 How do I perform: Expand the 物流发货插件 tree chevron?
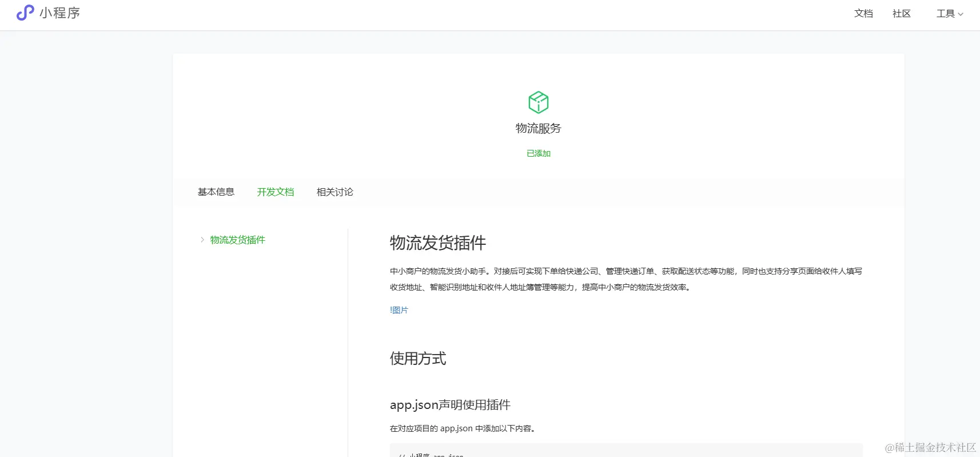[x=202, y=240]
